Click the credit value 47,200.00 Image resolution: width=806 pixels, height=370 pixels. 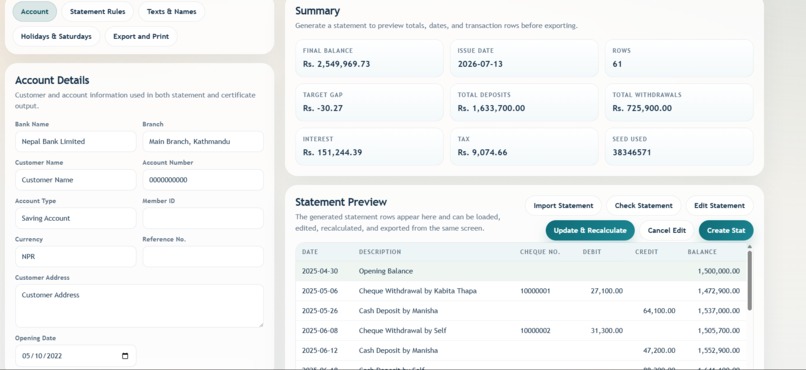point(659,350)
